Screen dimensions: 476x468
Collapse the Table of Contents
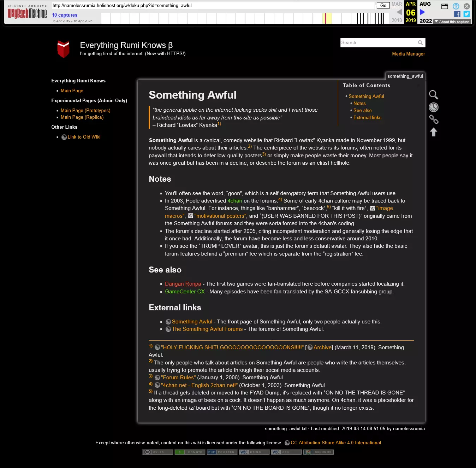tap(418, 85)
